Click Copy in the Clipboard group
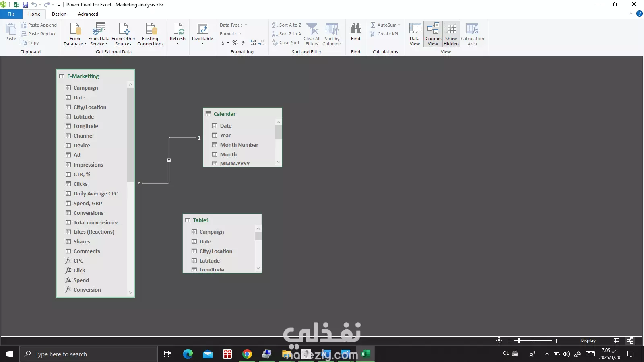 coord(30,43)
